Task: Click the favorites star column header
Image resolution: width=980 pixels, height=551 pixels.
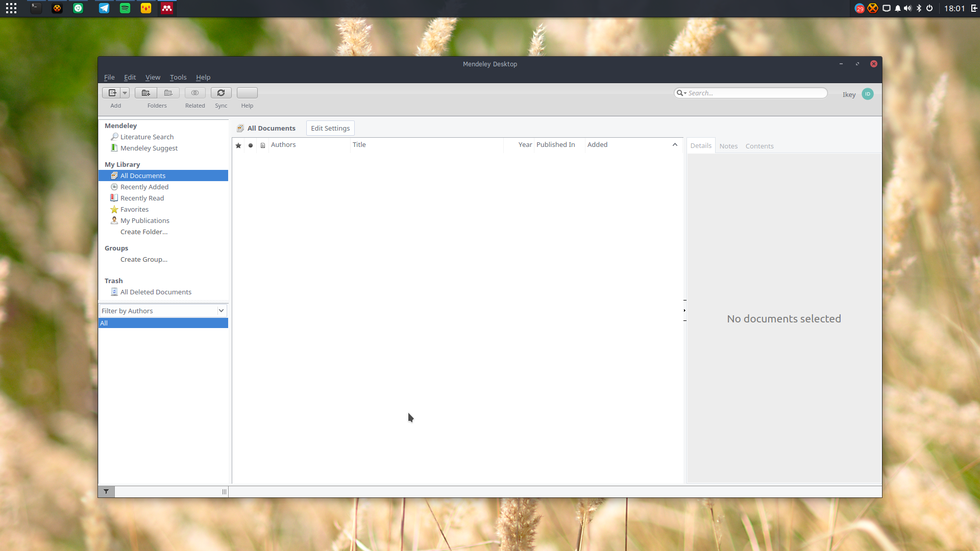Action: (238, 145)
